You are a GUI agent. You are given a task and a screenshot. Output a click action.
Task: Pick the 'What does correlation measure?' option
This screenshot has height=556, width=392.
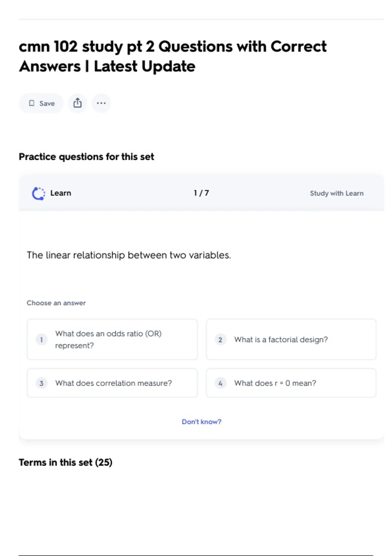[x=113, y=383]
